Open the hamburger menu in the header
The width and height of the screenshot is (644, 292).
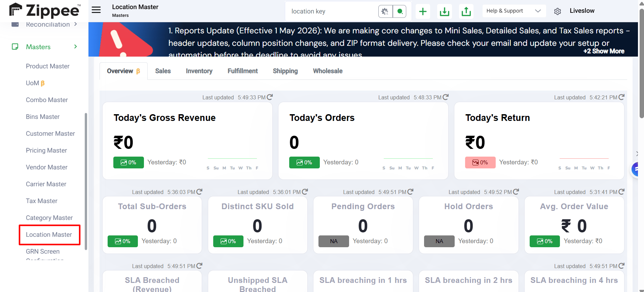click(x=96, y=10)
